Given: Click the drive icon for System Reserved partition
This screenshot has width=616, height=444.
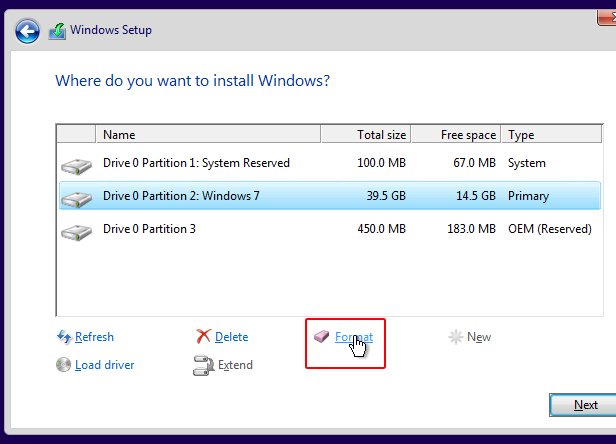Looking at the screenshot, I should (x=76, y=165).
